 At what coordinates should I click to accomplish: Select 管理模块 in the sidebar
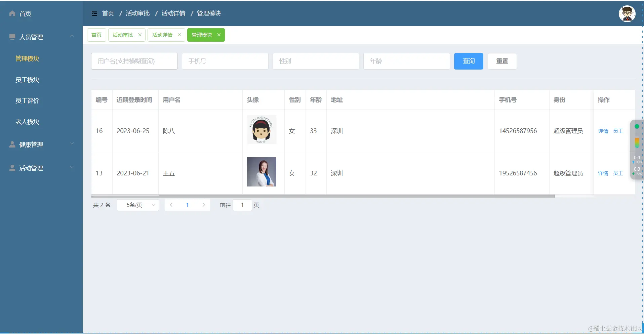click(x=27, y=58)
